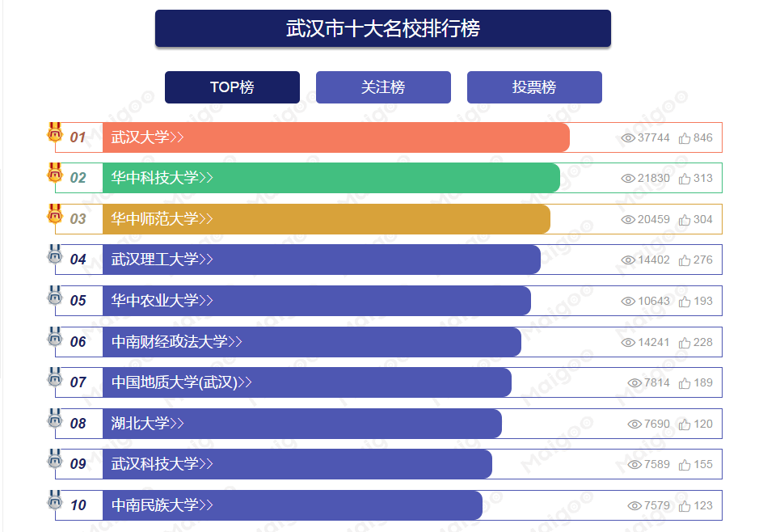
Task: Click the 武汉市十大名校排行榜 title banner
Action: coord(382,27)
